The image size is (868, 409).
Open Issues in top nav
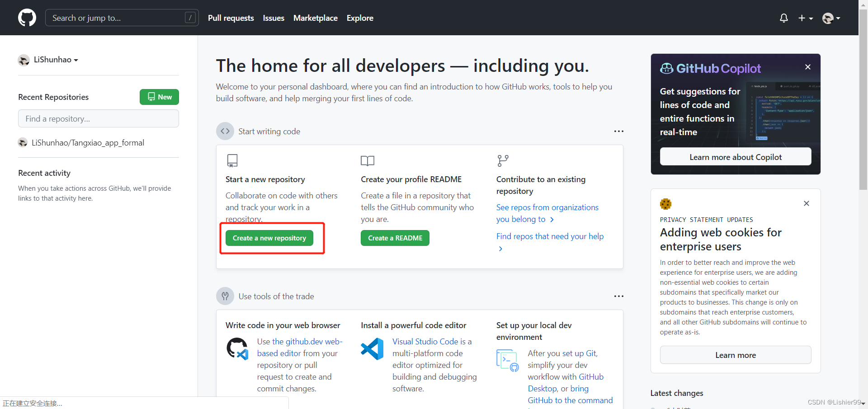[x=274, y=18]
